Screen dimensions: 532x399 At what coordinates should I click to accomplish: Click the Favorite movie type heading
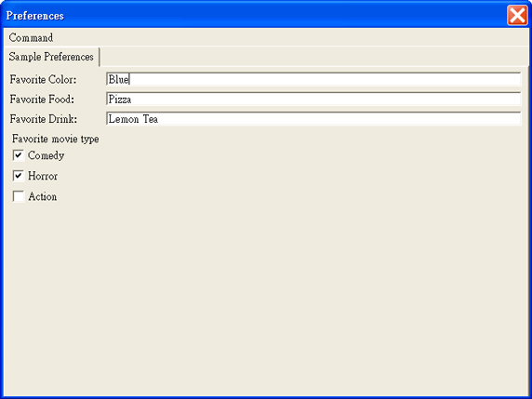[55, 139]
